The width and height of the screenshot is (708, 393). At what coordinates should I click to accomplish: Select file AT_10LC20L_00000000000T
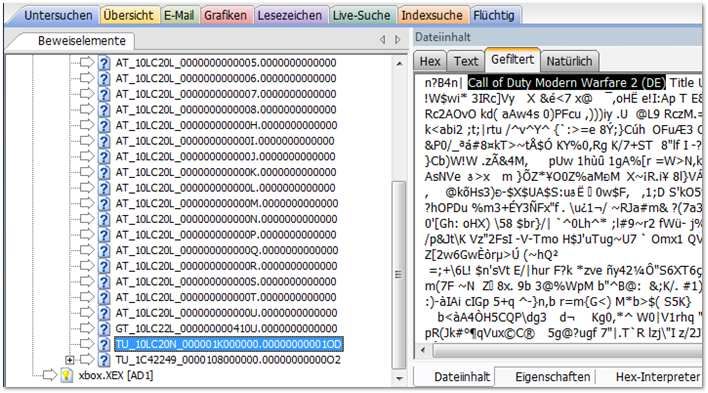tap(226, 297)
